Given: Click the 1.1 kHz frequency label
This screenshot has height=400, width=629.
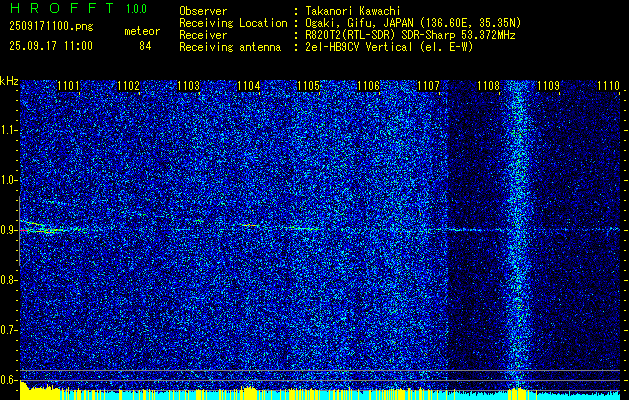Looking at the screenshot, I should point(9,130).
